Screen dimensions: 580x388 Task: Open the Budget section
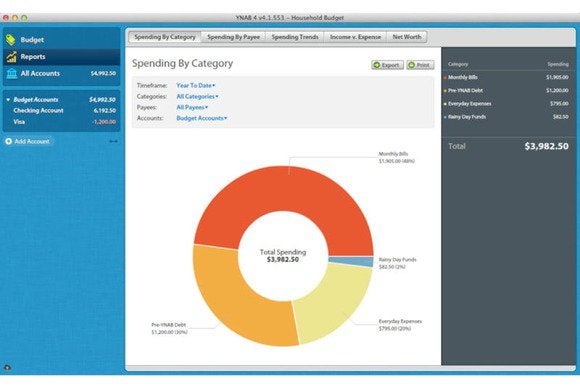(x=61, y=40)
